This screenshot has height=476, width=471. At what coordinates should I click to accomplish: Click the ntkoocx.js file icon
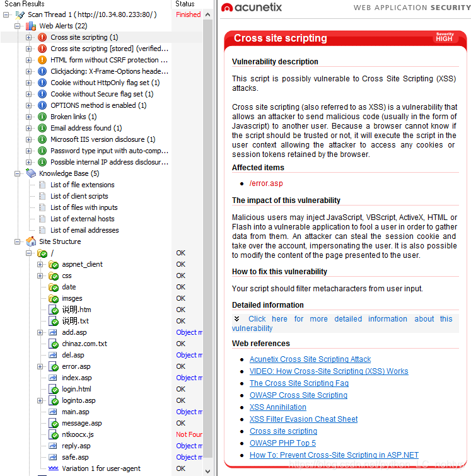(54, 435)
